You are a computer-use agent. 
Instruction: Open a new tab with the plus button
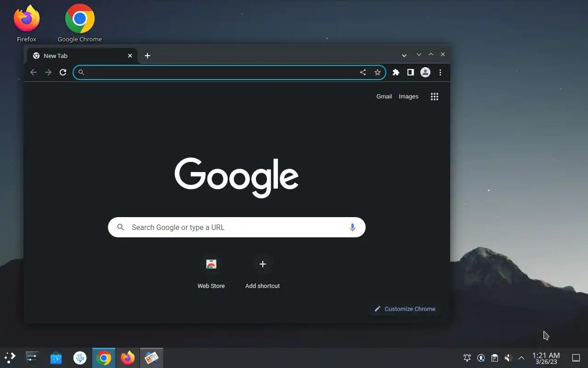[147, 56]
